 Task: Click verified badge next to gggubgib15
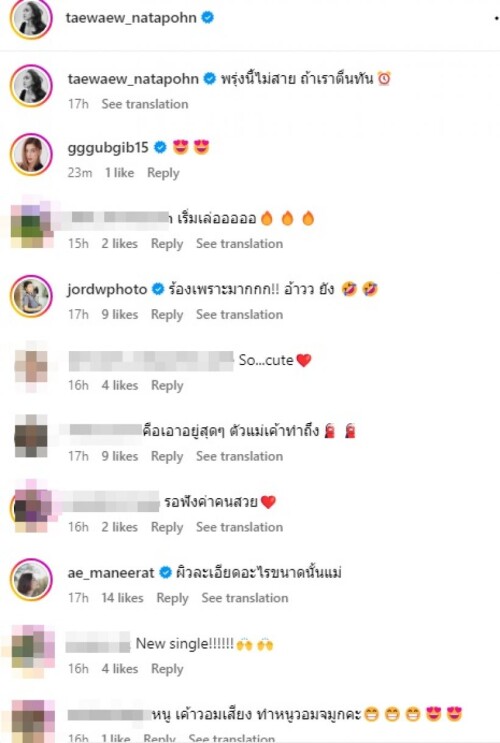click(161, 147)
